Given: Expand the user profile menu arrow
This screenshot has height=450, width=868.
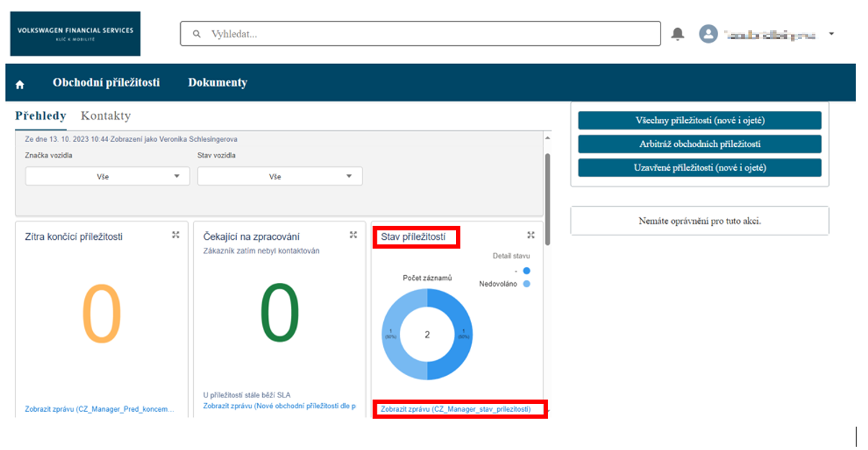Looking at the screenshot, I should point(831,34).
